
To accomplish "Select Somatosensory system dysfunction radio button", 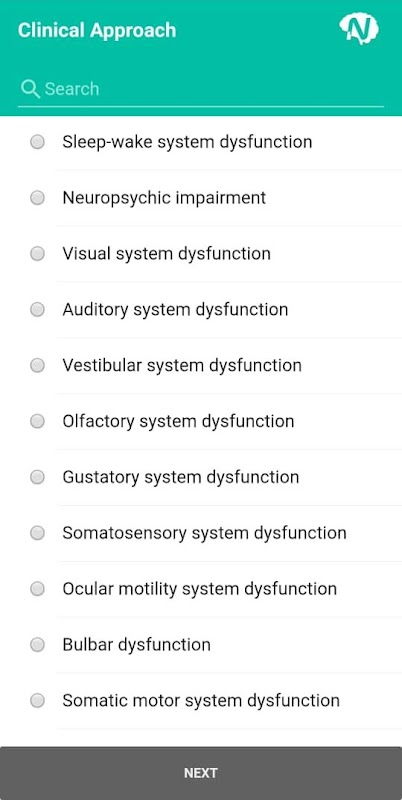I will 37,533.
